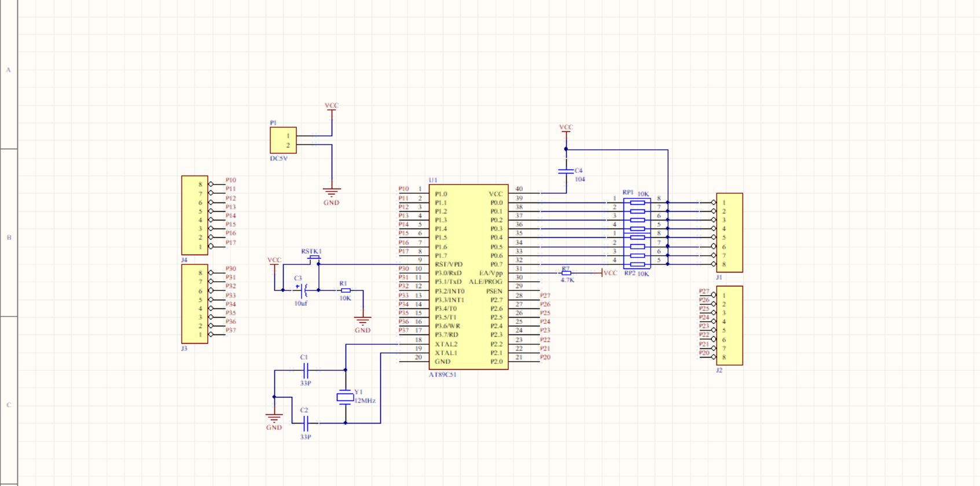The width and height of the screenshot is (980, 486).
Task: Click the VCC power symbol above P1
Action: 332,109
